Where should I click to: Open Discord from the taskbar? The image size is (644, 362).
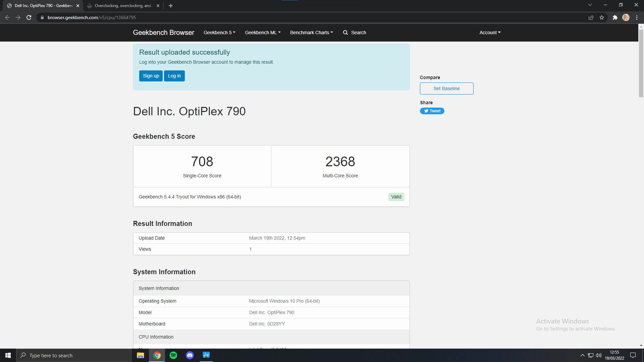(x=190, y=355)
